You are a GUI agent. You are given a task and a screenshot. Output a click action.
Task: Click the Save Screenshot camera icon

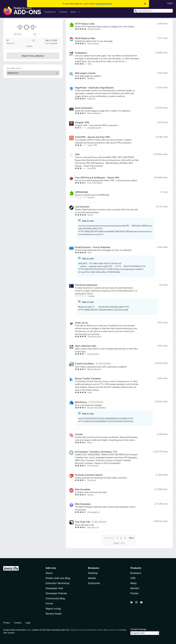71,109
